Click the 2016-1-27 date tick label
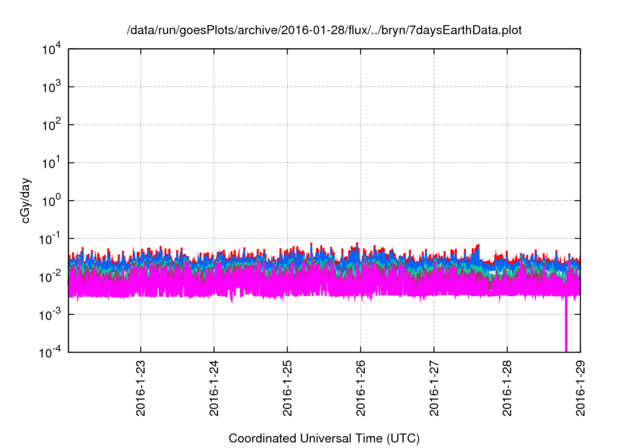This screenshot has width=640, height=448. pyautogui.click(x=434, y=388)
